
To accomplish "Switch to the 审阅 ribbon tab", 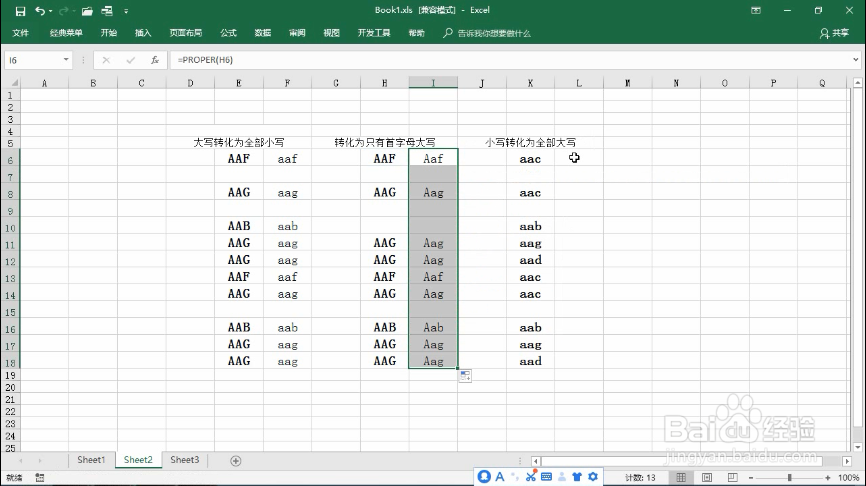I will 297,33.
